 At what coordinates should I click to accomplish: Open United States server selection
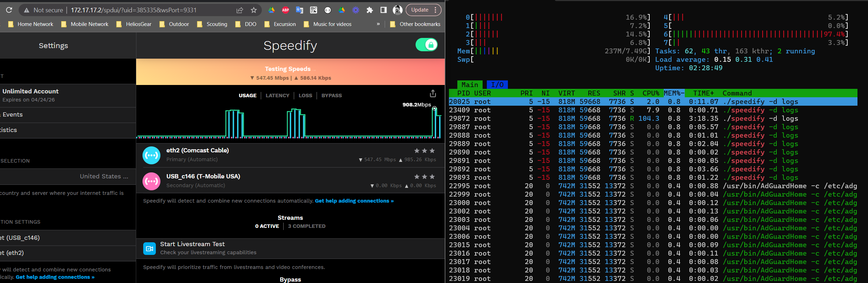point(68,177)
